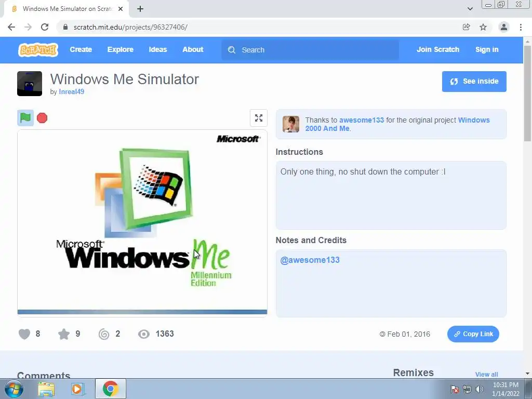Click the Scratch search field

coord(310,50)
